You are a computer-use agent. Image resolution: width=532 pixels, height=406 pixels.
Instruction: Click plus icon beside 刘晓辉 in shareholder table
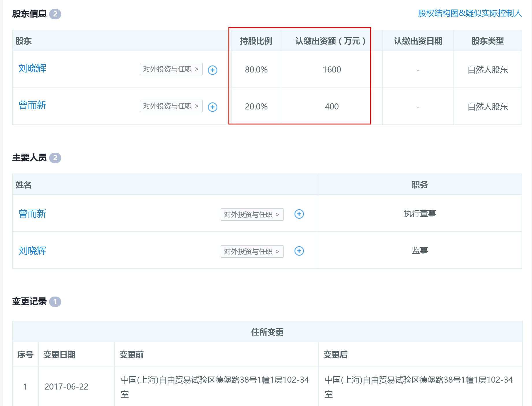213,70
